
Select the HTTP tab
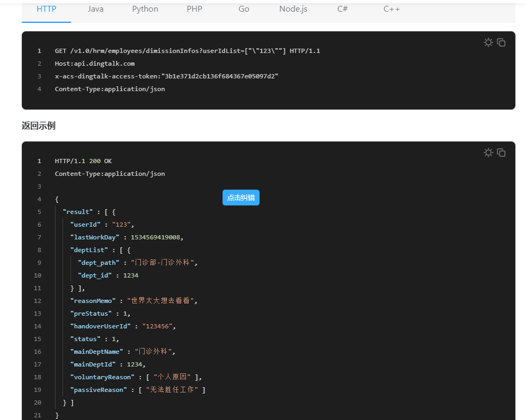[x=46, y=9]
